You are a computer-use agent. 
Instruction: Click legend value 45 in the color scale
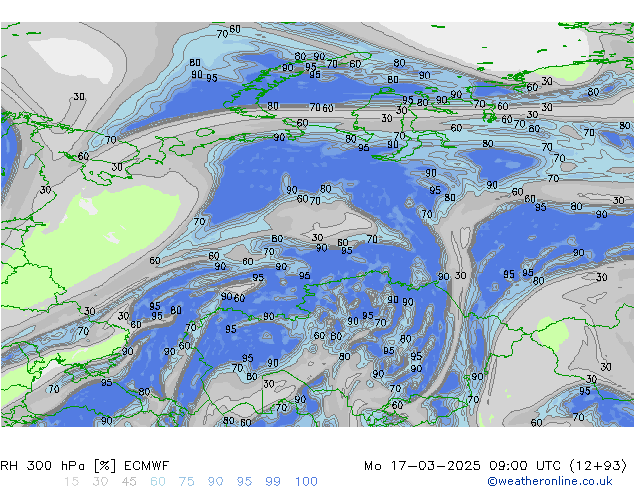129,482
